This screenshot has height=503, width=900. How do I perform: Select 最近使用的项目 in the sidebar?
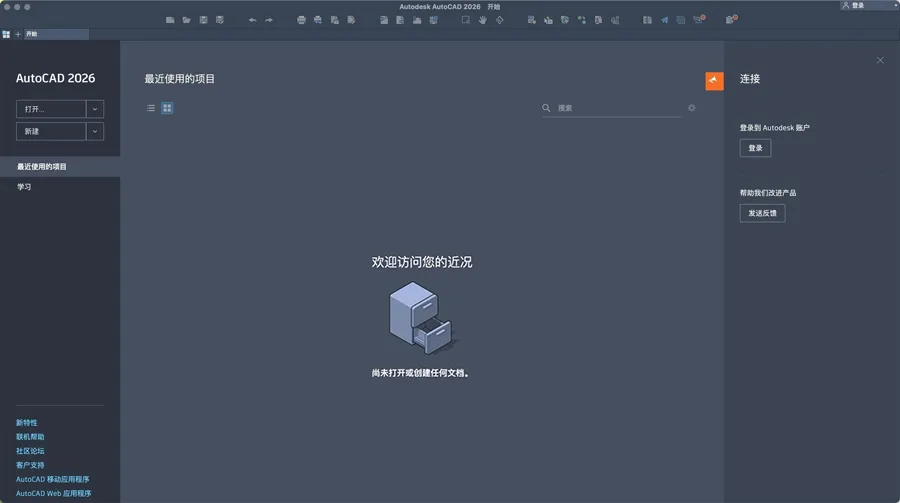[42, 167]
